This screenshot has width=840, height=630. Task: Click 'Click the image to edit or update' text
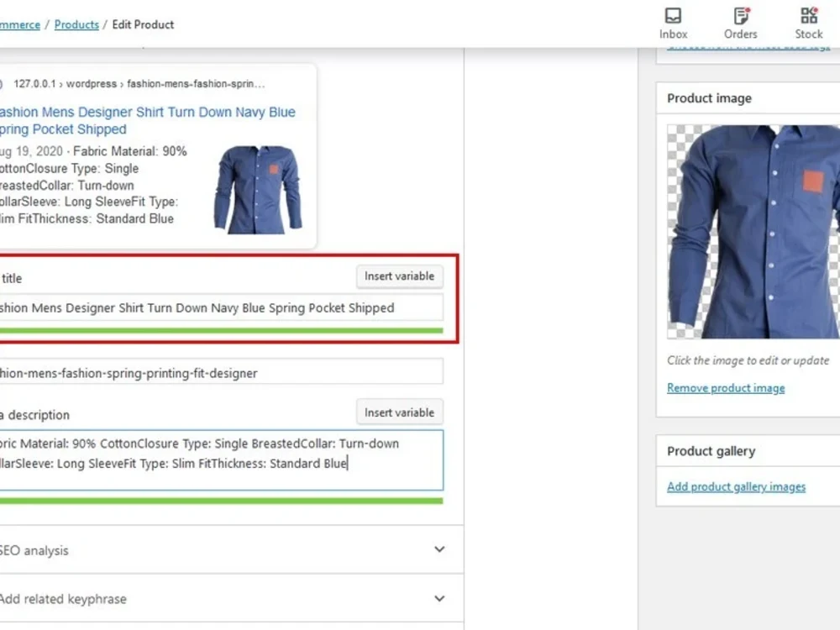(748, 360)
